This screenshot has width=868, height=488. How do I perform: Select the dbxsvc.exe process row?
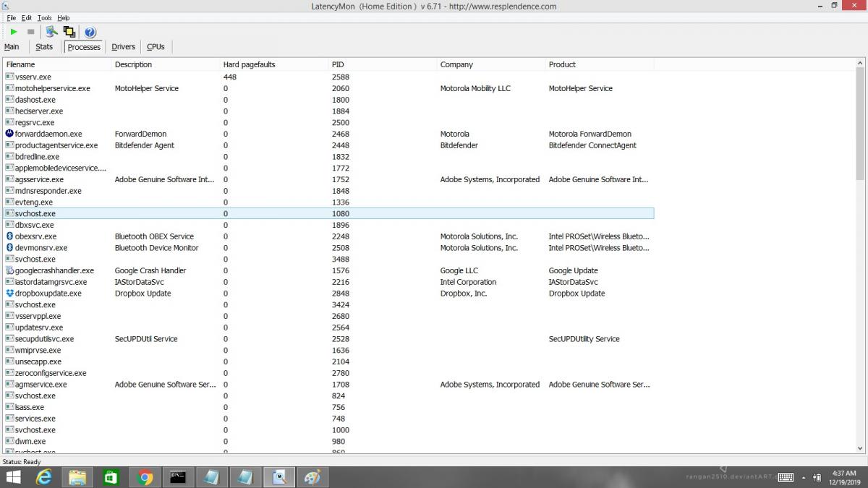click(x=328, y=225)
